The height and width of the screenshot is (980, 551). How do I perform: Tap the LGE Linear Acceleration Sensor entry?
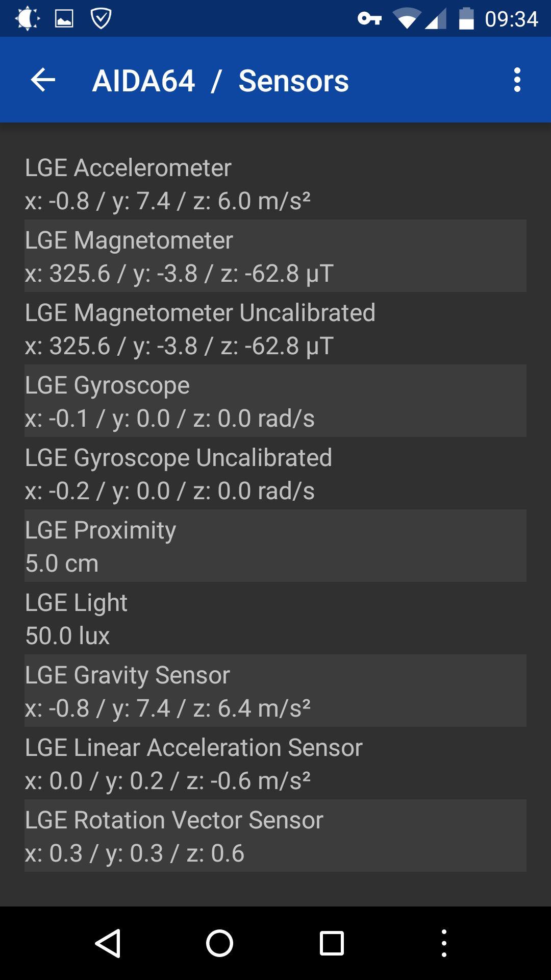point(275,763)
